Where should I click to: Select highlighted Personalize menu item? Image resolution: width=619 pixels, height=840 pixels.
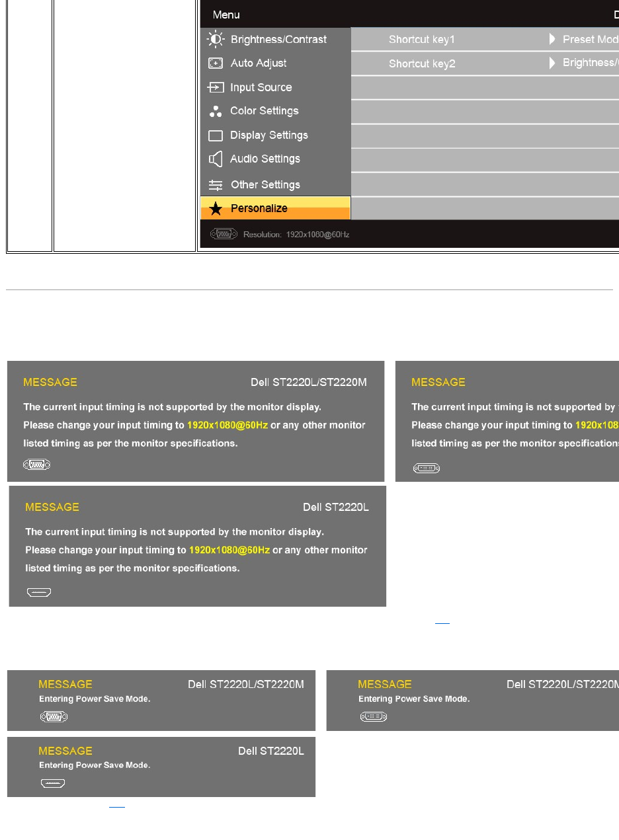(x=275, y=208)
